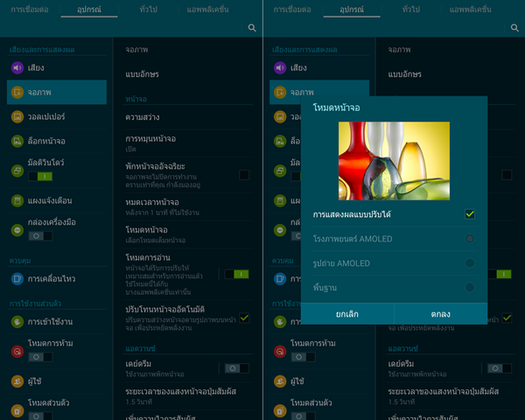Select โรงภาพยนตร์ AMOLED radio option
Screen dimensions: 525x420
(x=470, y=238)
